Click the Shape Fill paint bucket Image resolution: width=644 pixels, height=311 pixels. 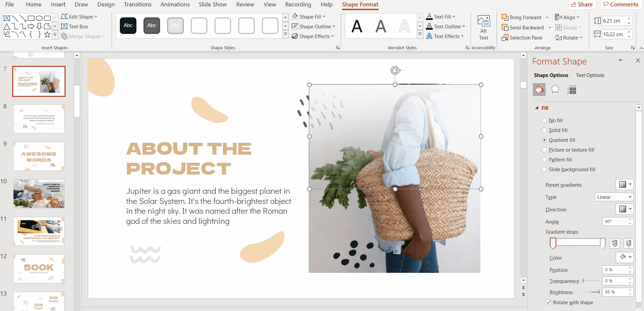pos(295,17)
